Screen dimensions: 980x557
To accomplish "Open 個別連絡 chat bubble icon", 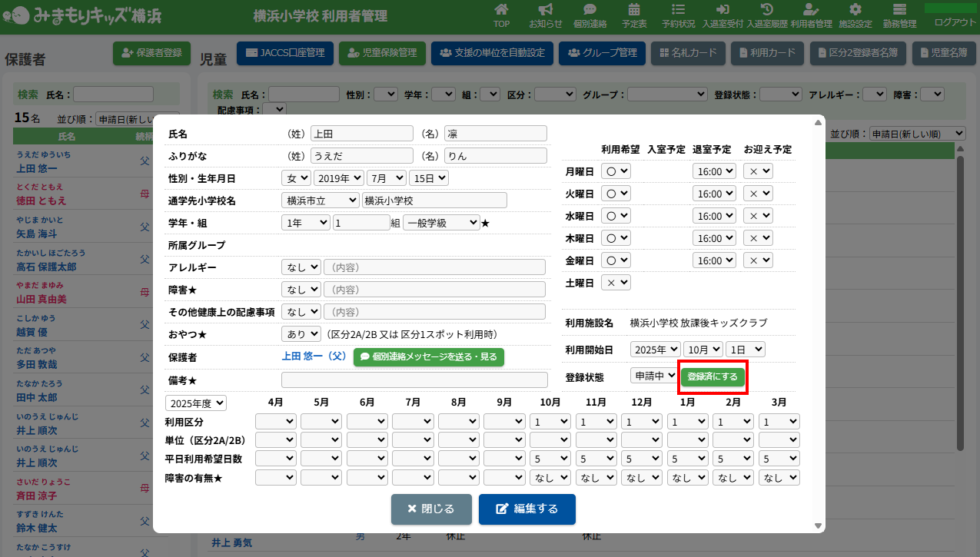I will 590,10.
